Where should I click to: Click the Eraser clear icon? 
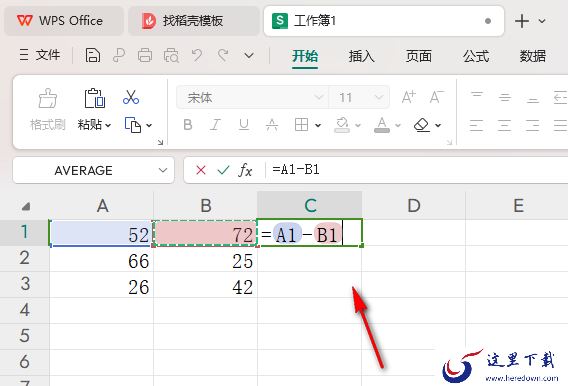[x=422, y=125]
